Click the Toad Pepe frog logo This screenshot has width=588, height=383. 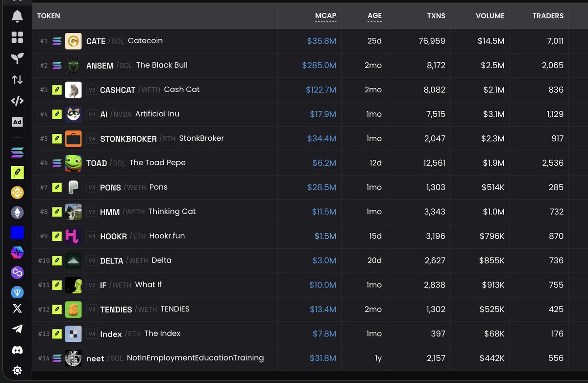point(73,163)
